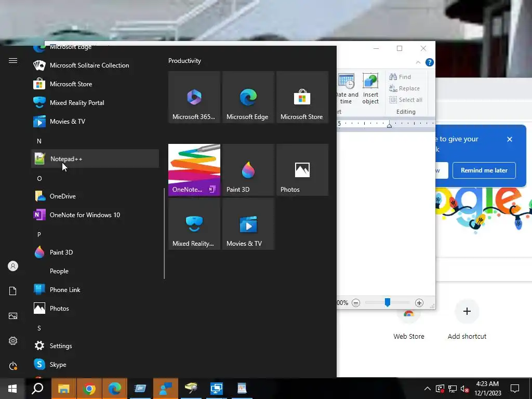
Task: Click the Microsoft 365 tile
Action: (194, 97)
